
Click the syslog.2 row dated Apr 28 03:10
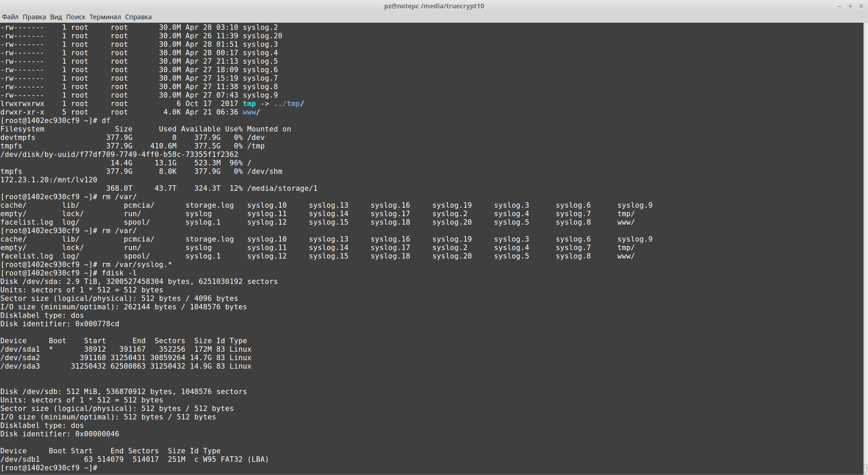click(139, 27)
